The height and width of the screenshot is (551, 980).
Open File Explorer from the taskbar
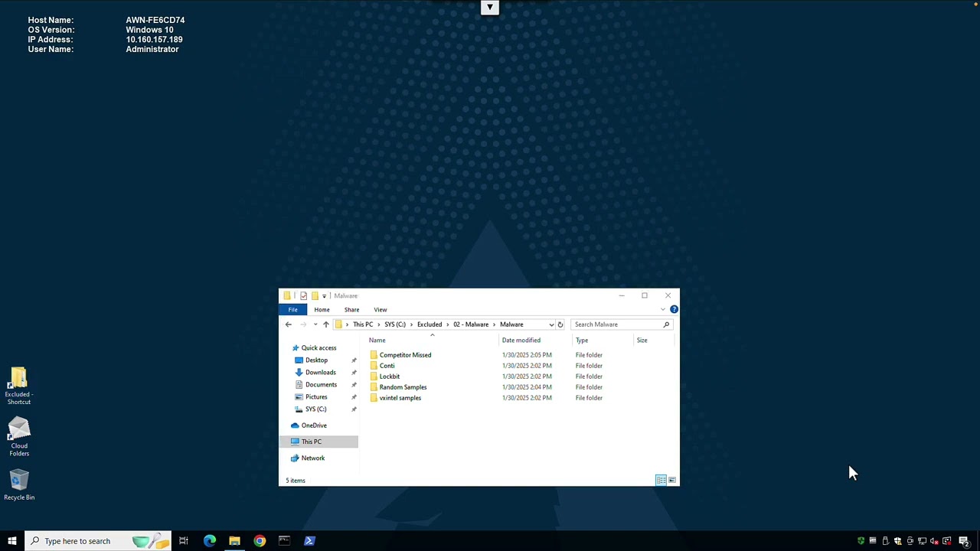(234, 541)
